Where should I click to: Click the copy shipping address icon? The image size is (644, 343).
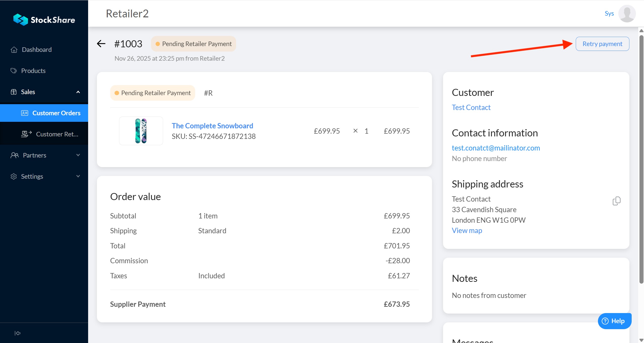(616, 201)
